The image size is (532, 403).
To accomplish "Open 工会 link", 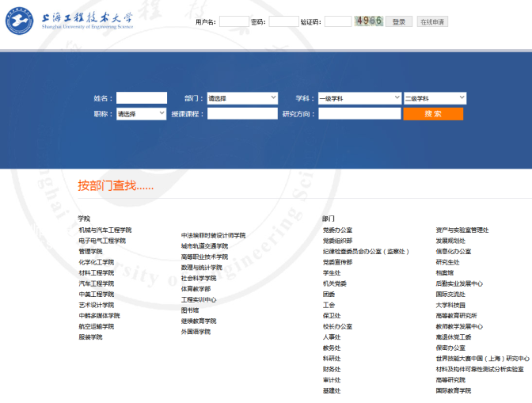I will coord(329,305).
